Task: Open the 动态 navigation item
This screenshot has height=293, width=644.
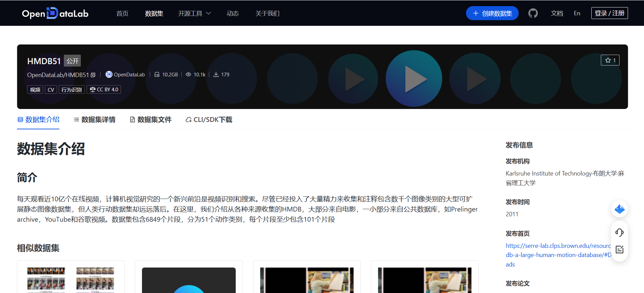Action: pos(233,13)
